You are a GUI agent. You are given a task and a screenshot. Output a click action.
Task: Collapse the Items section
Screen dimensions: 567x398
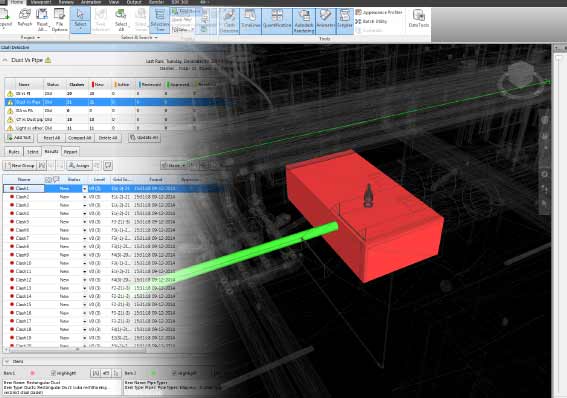7,361
